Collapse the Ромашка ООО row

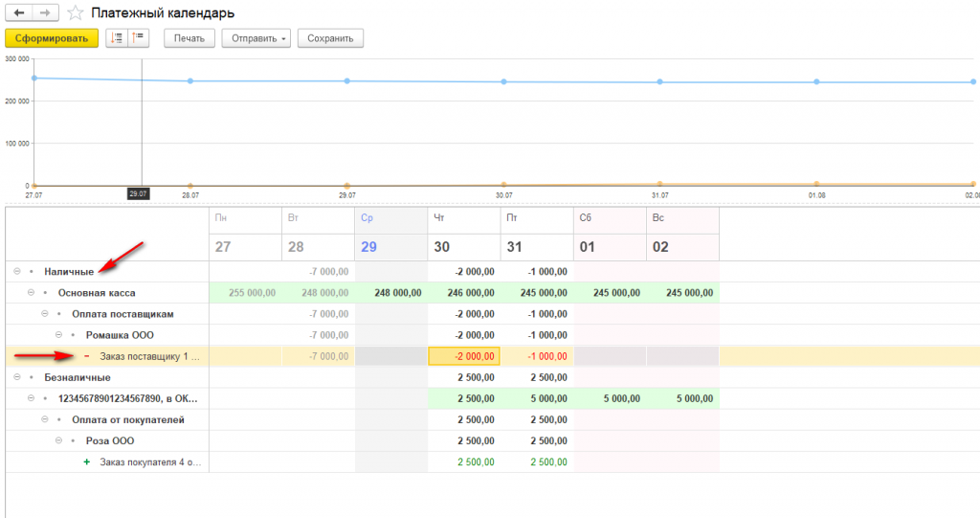58,335
